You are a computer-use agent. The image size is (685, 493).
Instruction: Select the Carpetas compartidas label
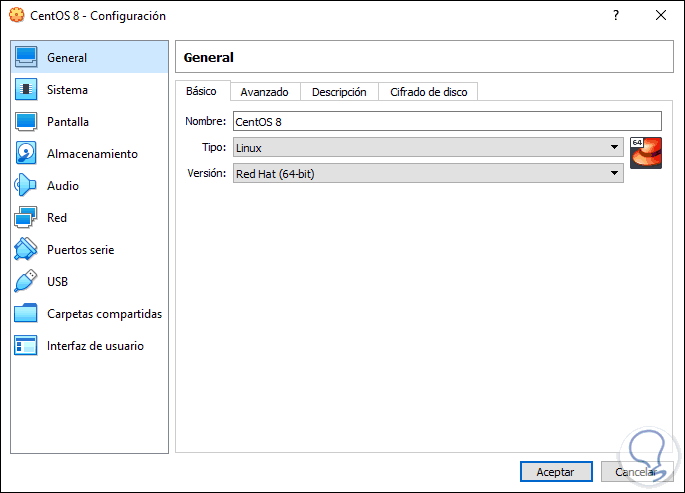[104, 314]
